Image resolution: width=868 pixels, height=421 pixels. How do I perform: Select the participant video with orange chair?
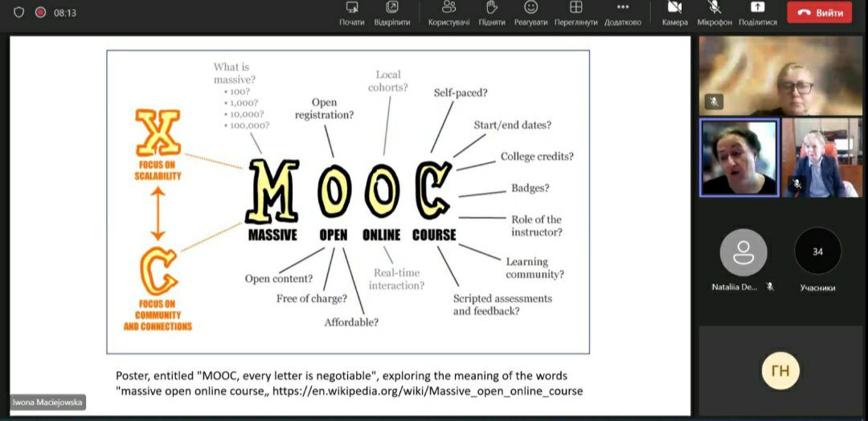click(822, 157)
